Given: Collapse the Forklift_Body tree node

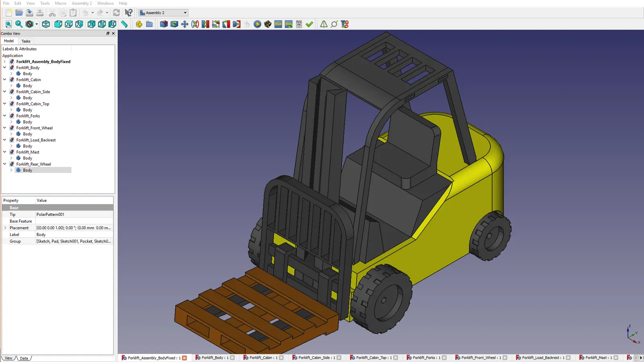Looking at the screenshot, I should coord(5,68).
